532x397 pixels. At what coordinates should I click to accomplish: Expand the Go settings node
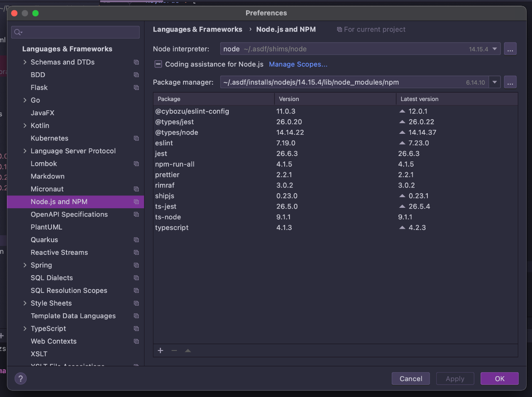pos(25,100)
